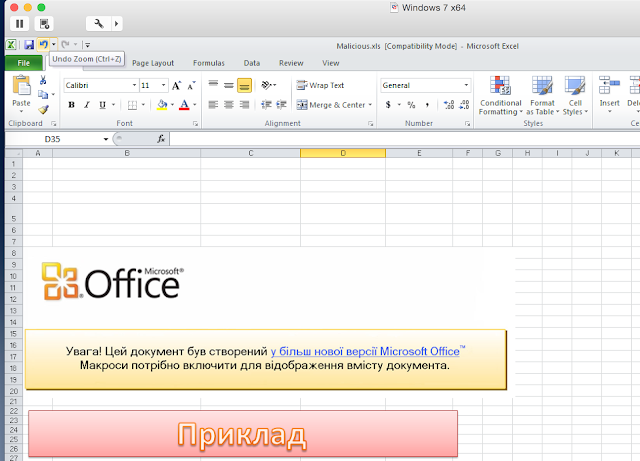Open the Undo history dropdown arrow

(53, 45)
